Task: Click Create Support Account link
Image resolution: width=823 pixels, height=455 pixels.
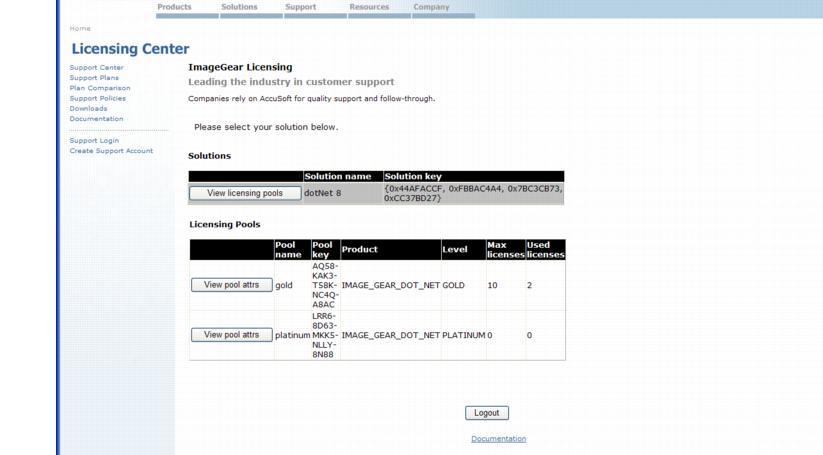Action: [x=111, y=151]
